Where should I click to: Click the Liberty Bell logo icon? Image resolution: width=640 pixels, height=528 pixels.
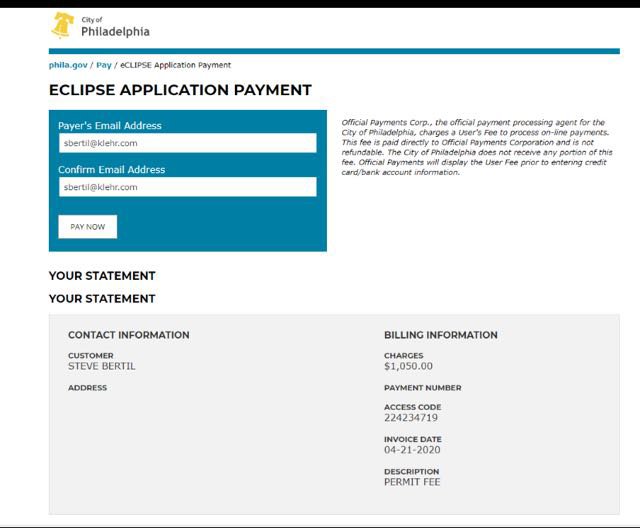63,26
